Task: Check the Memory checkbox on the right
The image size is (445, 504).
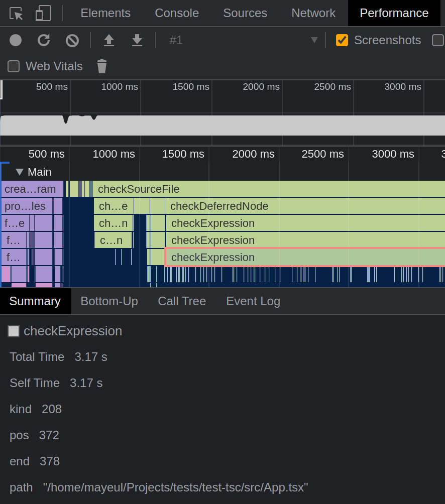Action: click(x=438, y=40)
